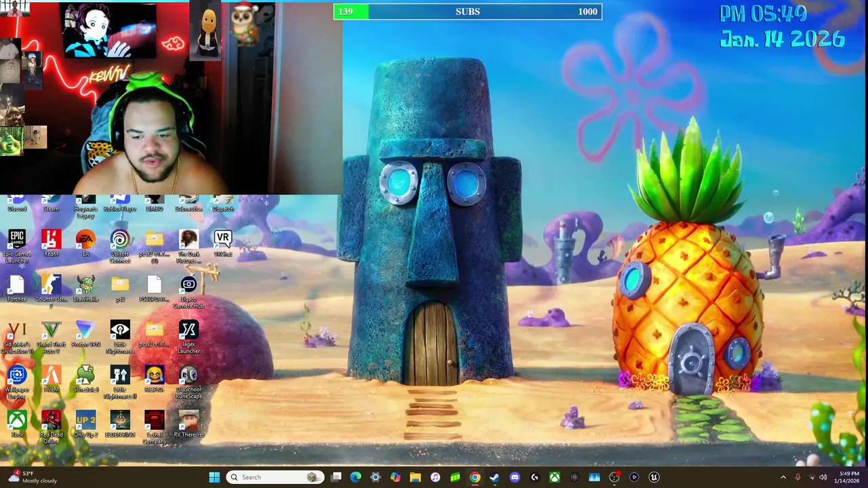Open the Jagex Launcher shortcut
Screen dimensions: 868x488
coord(189,337)
